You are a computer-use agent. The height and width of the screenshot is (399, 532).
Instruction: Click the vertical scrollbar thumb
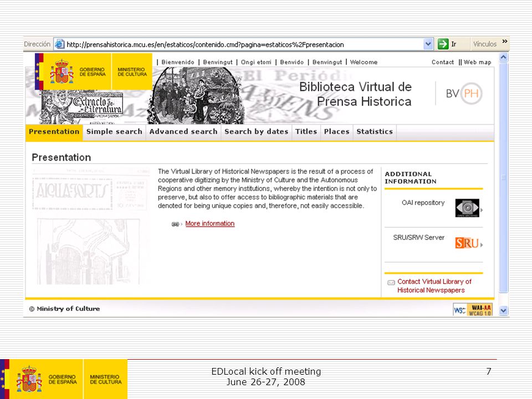(x=504, y=177)
